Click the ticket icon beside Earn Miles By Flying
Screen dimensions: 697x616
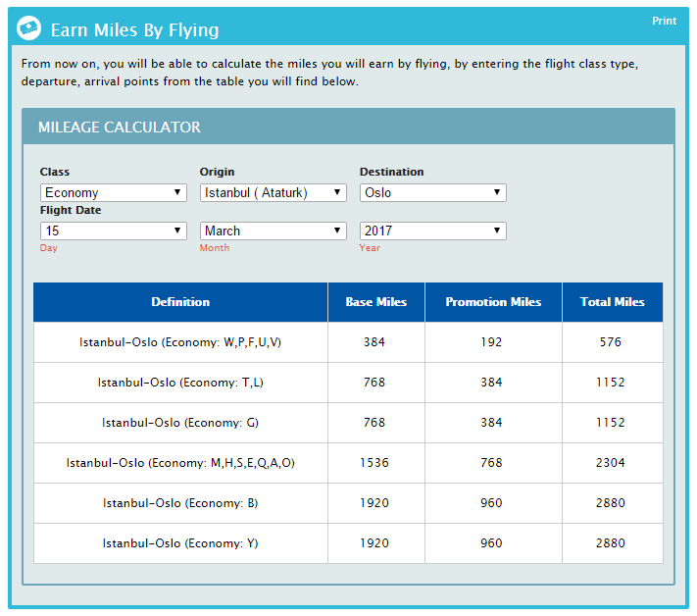[x=28, y=28]
